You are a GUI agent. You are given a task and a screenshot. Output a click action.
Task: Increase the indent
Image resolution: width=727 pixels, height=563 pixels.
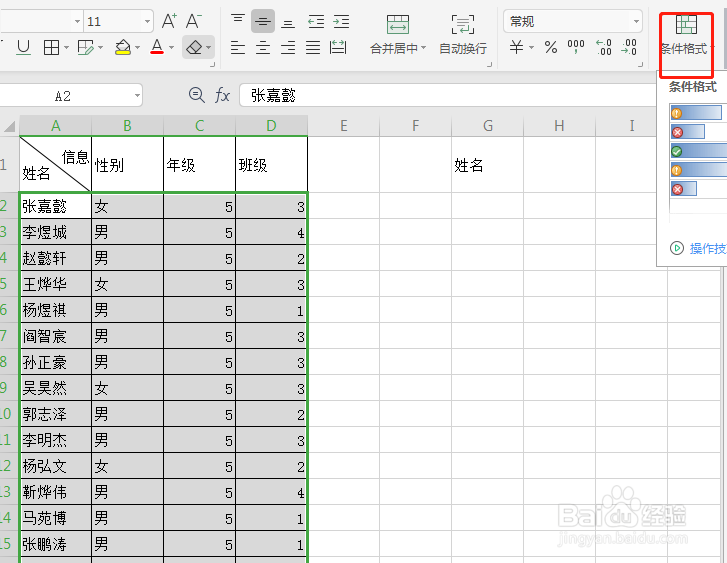click(341, 21)
